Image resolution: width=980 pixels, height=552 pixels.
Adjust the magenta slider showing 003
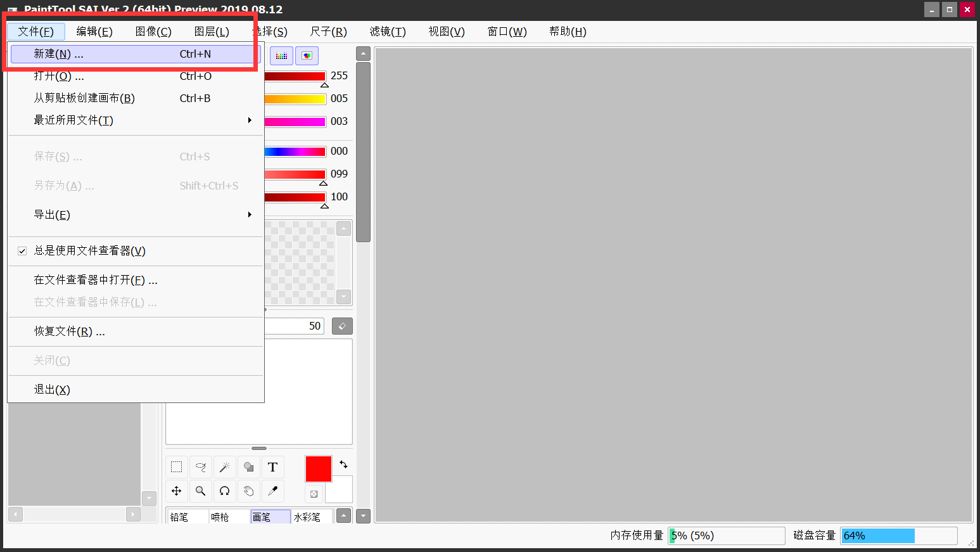pos(295,122)
